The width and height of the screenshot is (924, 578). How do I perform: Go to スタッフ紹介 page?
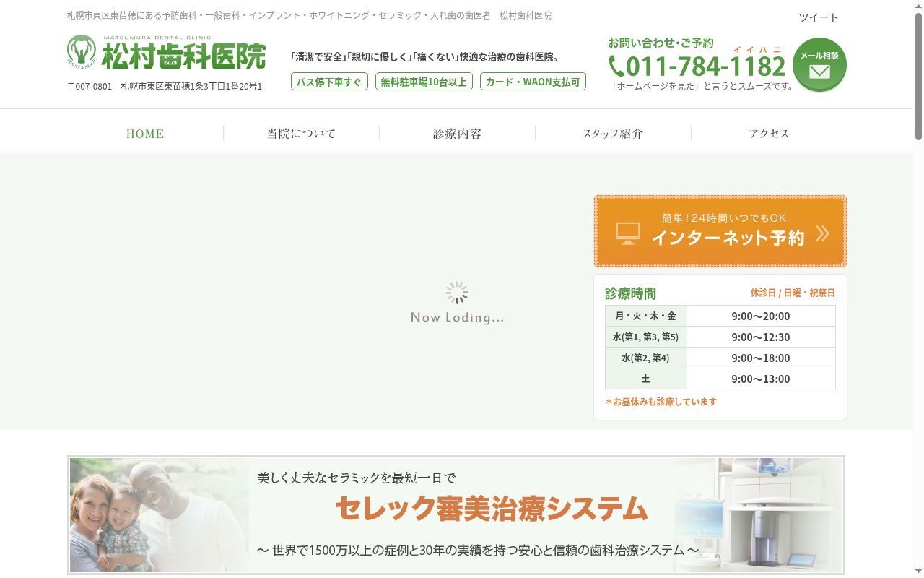(x=613, y=134)
